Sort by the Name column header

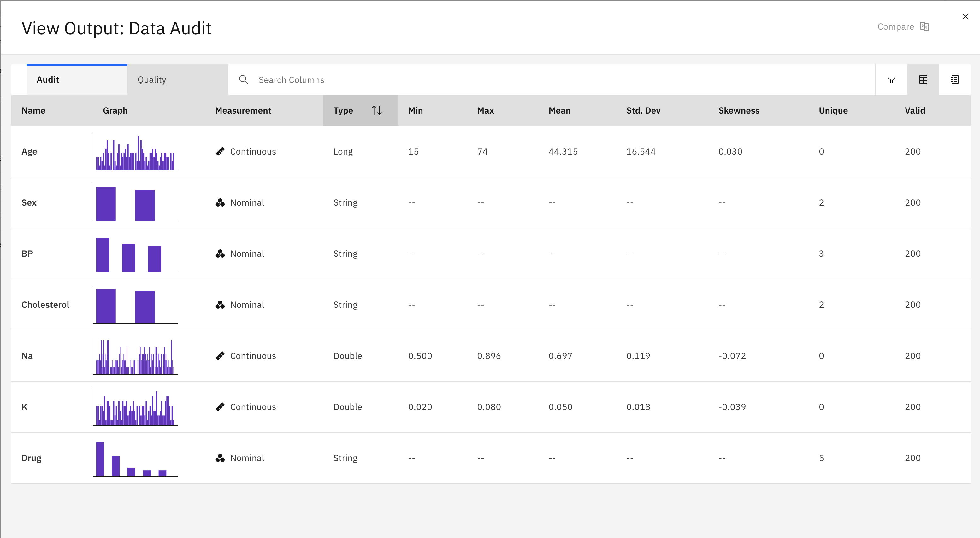tap(33, 110)
